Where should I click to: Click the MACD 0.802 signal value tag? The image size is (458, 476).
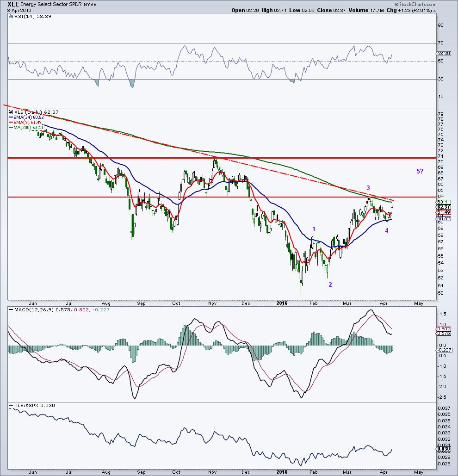(x=444, y=329)
